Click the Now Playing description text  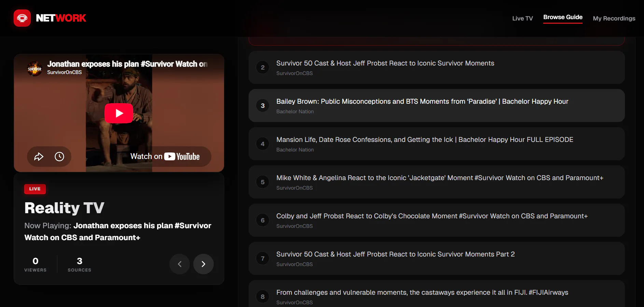click(118, 232)
